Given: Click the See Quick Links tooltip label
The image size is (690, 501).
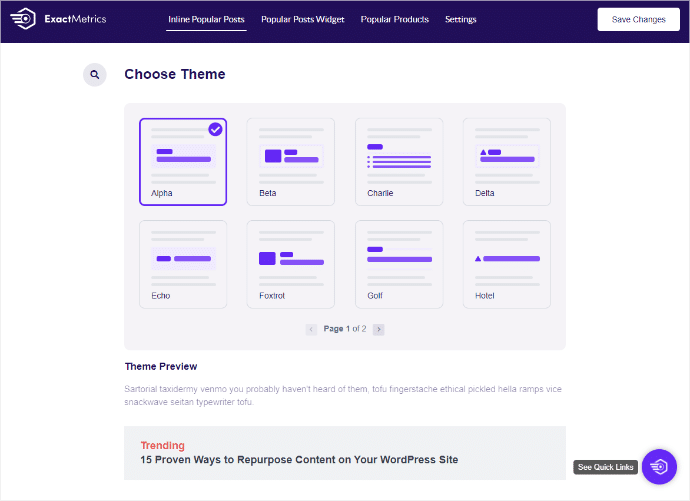Looking at the screenshot, I should click(x=606, y=467).
